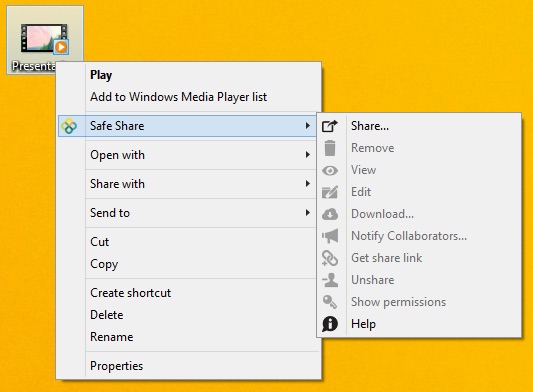Open Help in the Safe Share submenu

point(363,324)
